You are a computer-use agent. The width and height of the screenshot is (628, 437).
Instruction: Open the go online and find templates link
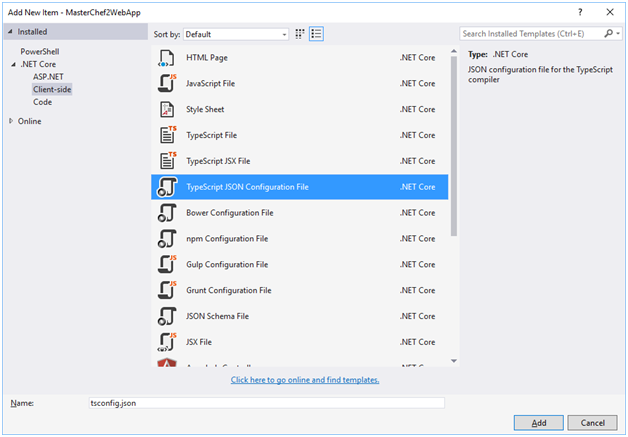pos(305,380)
